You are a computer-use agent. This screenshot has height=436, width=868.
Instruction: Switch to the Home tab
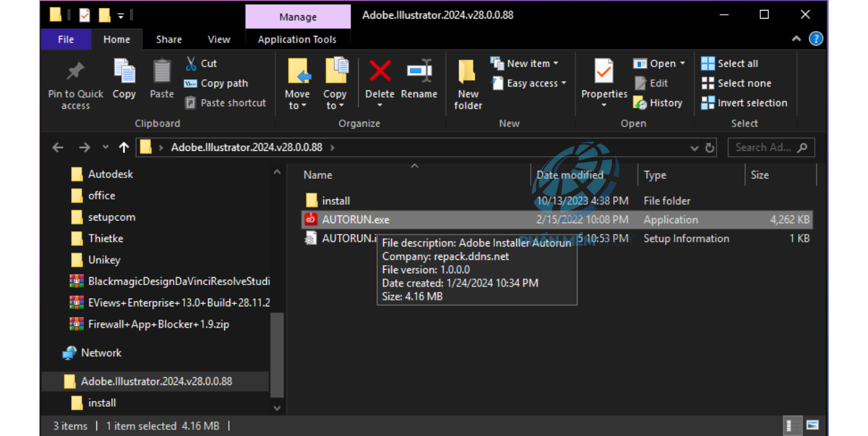pyautogui.click(x=117, y=39)
